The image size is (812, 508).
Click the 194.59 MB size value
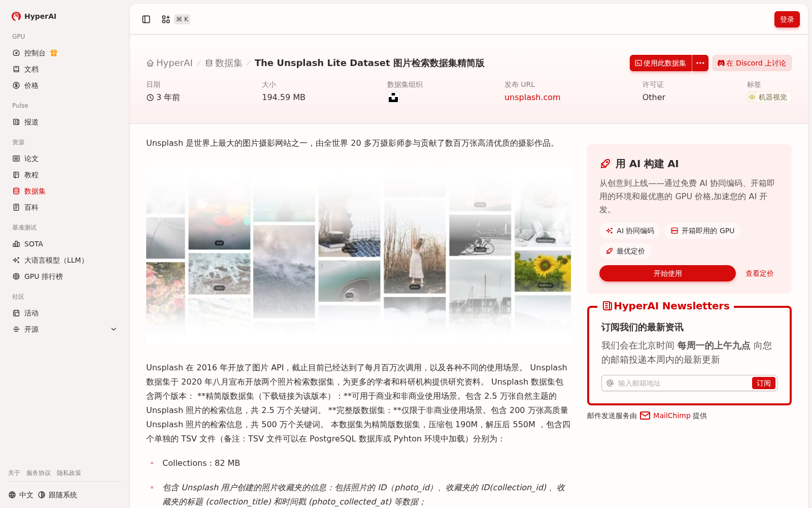(284, 98)
